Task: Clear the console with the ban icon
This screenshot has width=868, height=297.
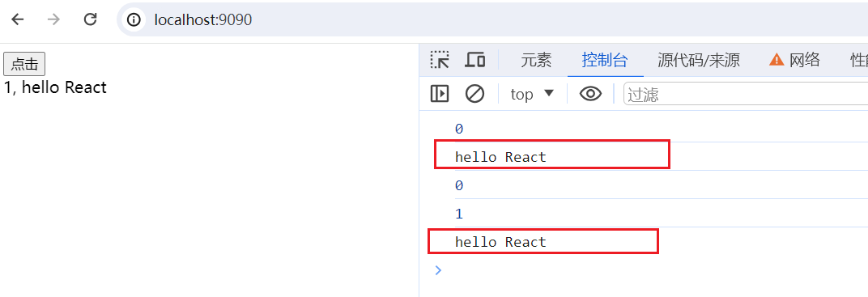Action: tap(474, 94)
